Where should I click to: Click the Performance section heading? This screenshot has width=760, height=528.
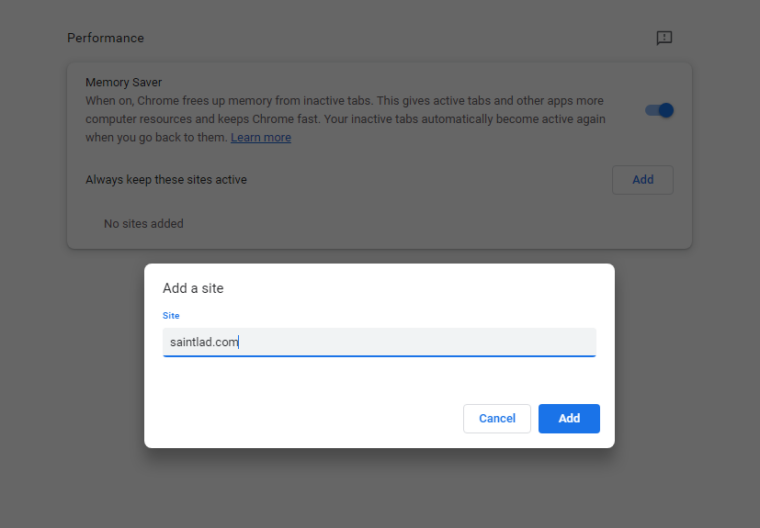coord(105,38)
